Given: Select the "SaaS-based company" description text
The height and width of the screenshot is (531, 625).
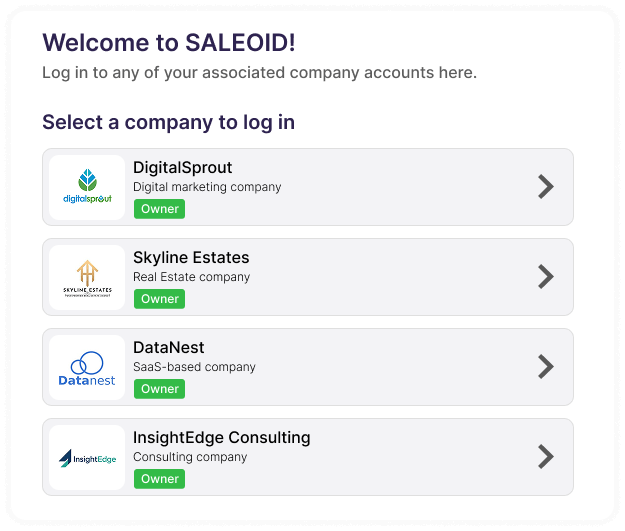Looking at the screenshot, I should point(194,367).
